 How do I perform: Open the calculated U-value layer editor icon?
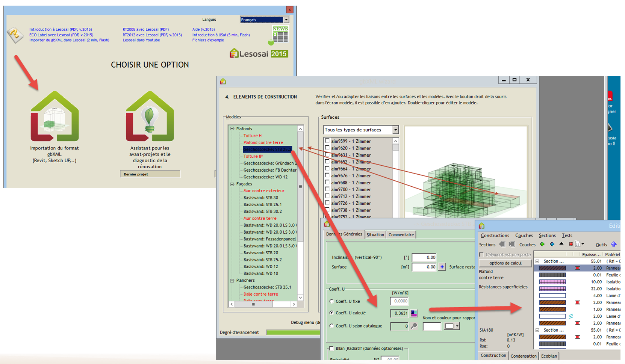coord(414,313)
